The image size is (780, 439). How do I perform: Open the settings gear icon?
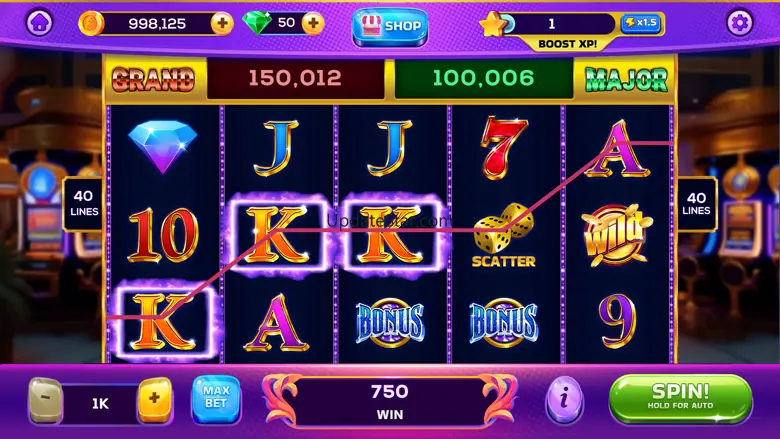click(740, 22)
